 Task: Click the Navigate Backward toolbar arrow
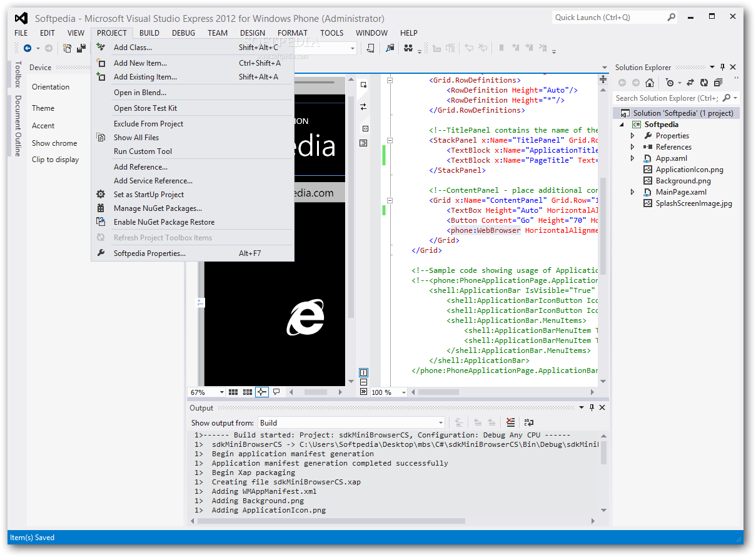(28, 48)
